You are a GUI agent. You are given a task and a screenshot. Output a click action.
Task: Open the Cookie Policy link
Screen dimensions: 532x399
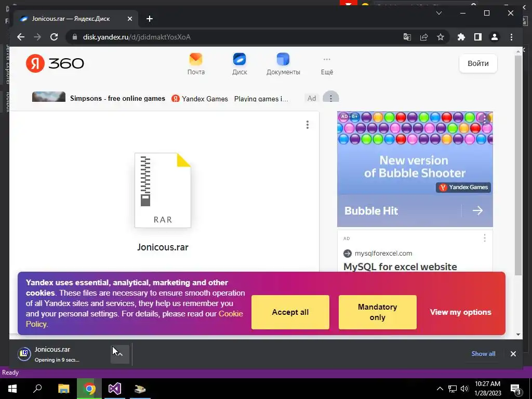(231, 314)
